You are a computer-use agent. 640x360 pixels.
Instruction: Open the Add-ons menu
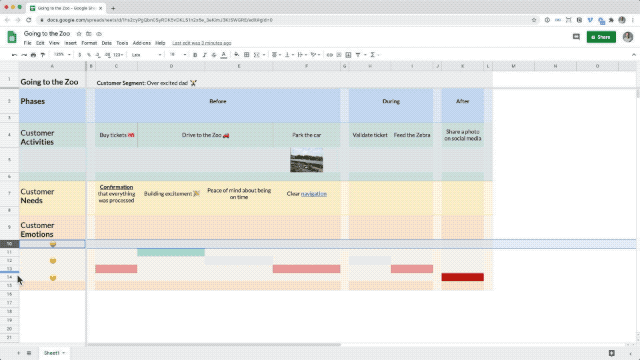(x=142, y=43)
